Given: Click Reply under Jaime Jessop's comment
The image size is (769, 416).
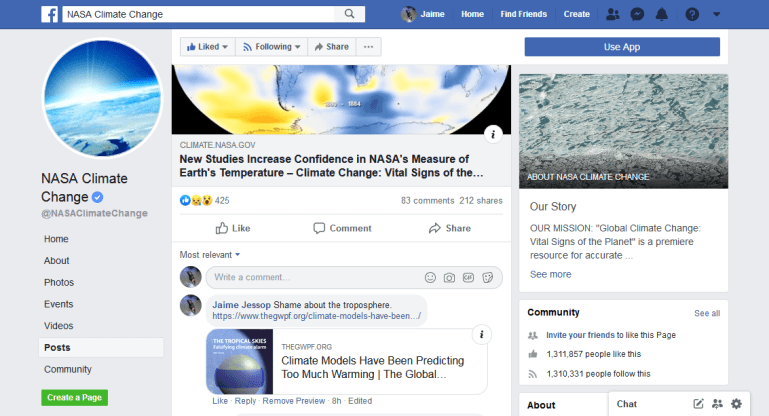Looking at the screenshot, I should pyautogui.click(x=245, y=401).
